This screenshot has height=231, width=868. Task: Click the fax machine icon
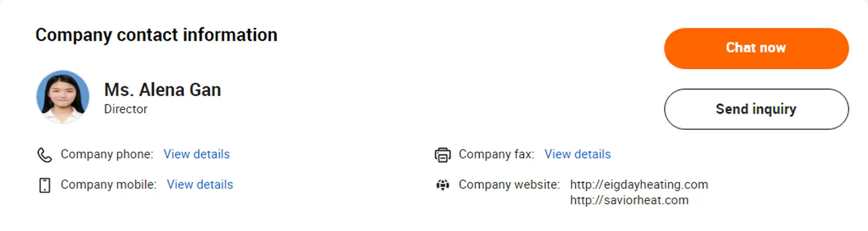(x=443, y=155)
